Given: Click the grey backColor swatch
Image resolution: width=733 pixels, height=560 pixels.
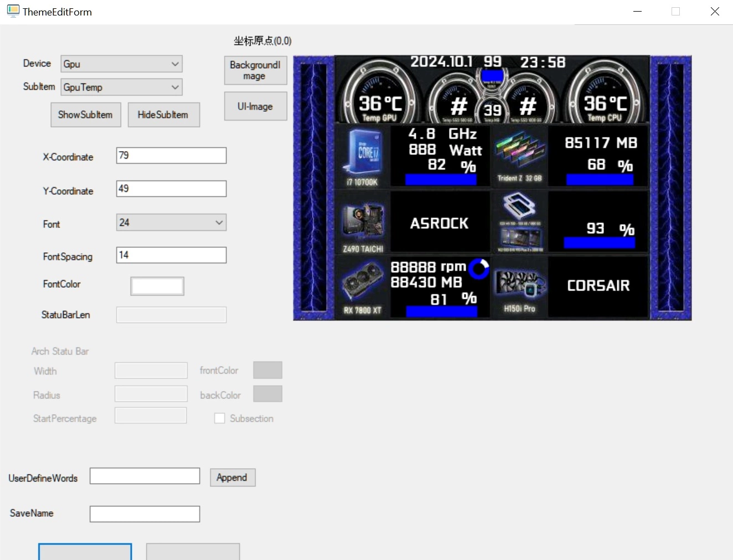Looking at the screenshot, I should click(x=267, y=394).
